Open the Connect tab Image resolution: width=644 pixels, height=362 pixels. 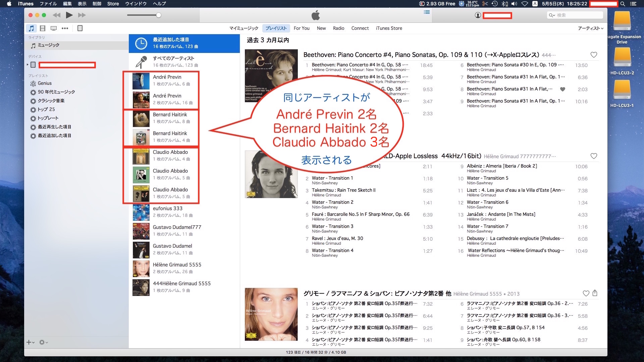pyautogui.click(x=360, y=28)
